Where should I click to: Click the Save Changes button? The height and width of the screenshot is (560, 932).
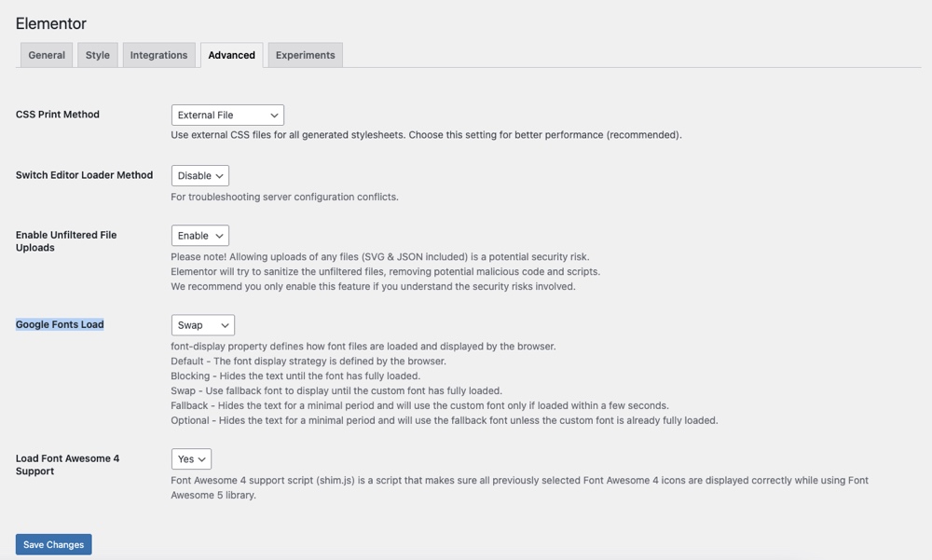(53, 544)
